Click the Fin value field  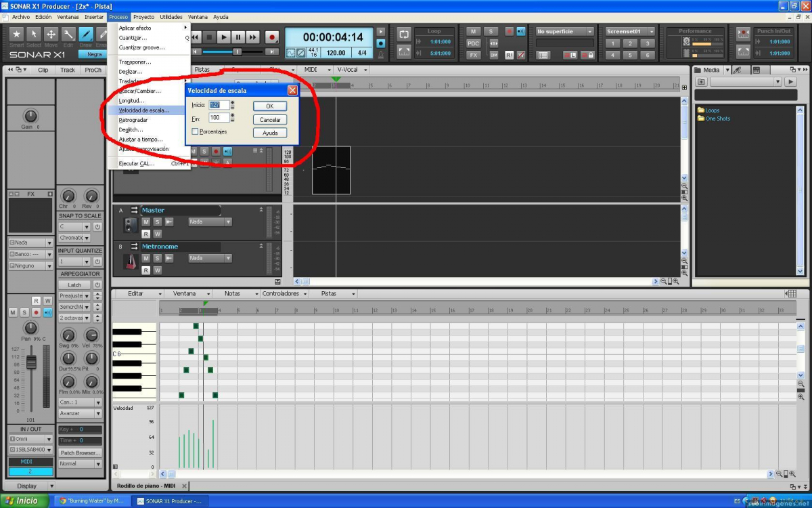(219, 118)
